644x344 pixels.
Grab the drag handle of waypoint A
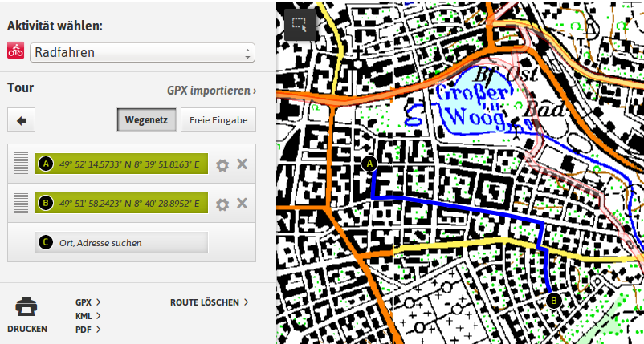pos(22,164)
